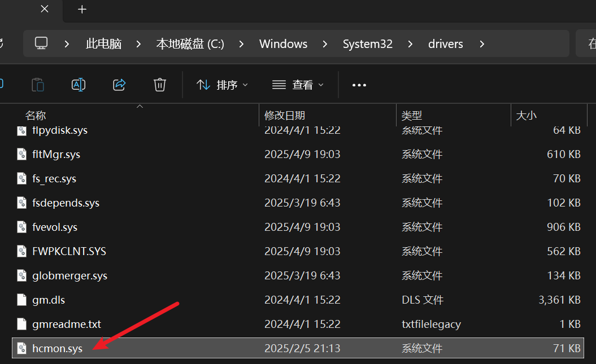
Task: Expand chevron after monitor icon in address bar
Action: (x=67, y=44)
